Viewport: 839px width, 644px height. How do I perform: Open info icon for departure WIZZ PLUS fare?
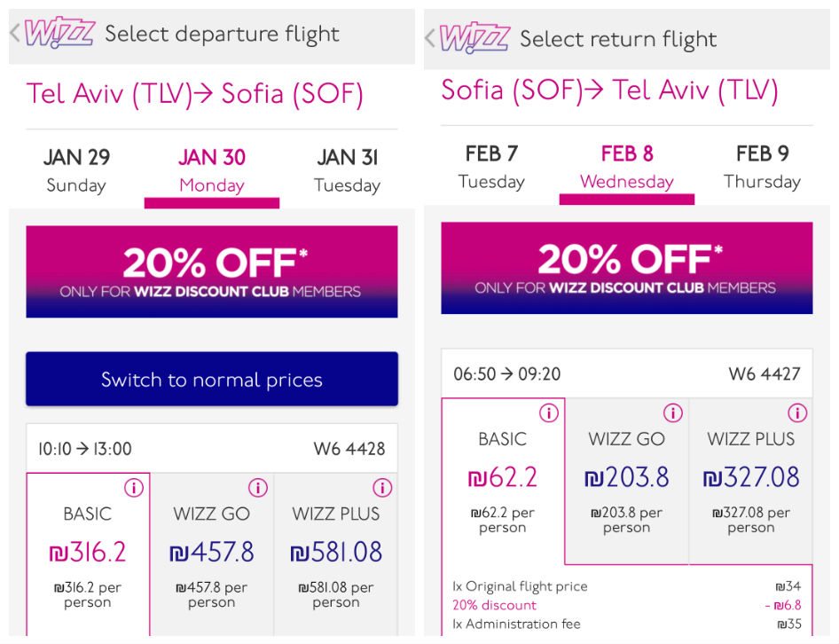click(x=382, y=488)
